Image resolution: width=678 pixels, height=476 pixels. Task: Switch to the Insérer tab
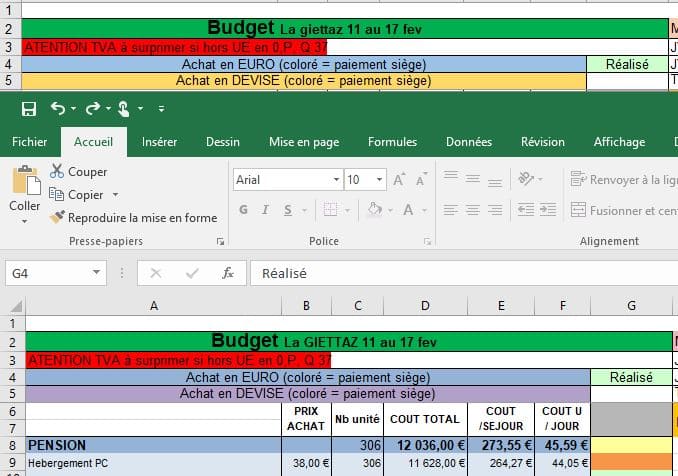pos(160,142)
